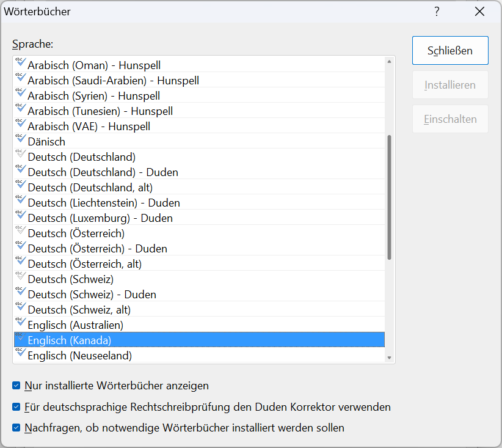Click the spellcheck icon beside Deutsch (Schweiz) - Duden

20,291
